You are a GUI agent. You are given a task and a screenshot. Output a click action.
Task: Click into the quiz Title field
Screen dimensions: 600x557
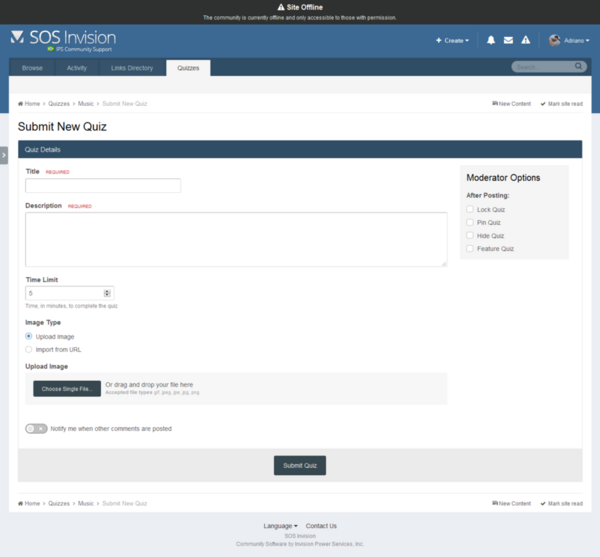coord(103,185)
